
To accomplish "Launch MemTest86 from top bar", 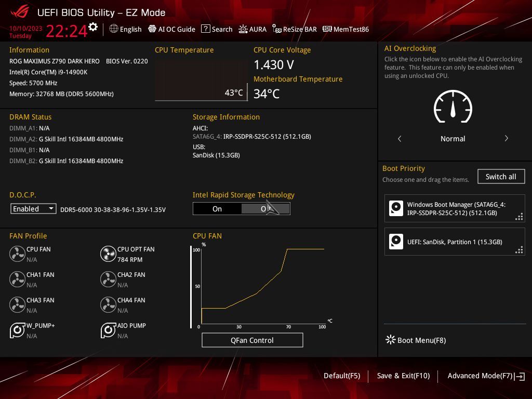I will [345, 29].
